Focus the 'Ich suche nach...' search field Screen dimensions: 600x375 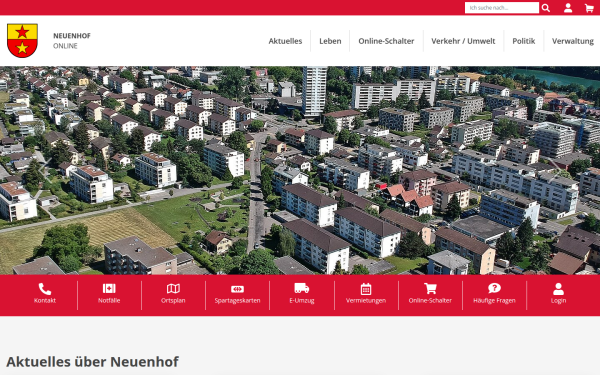coord(502,8)
